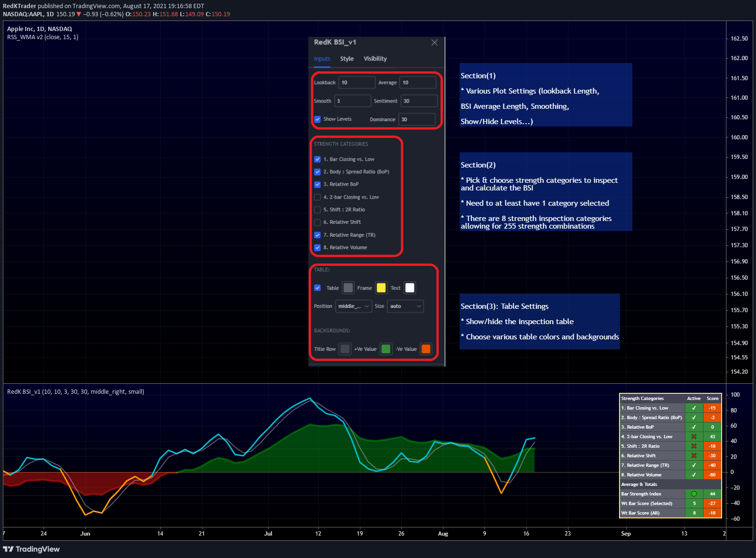756x558 pixels.
Task: Uncheck 8. Relative Volume checkbox
Action: [x=317, y=247]
